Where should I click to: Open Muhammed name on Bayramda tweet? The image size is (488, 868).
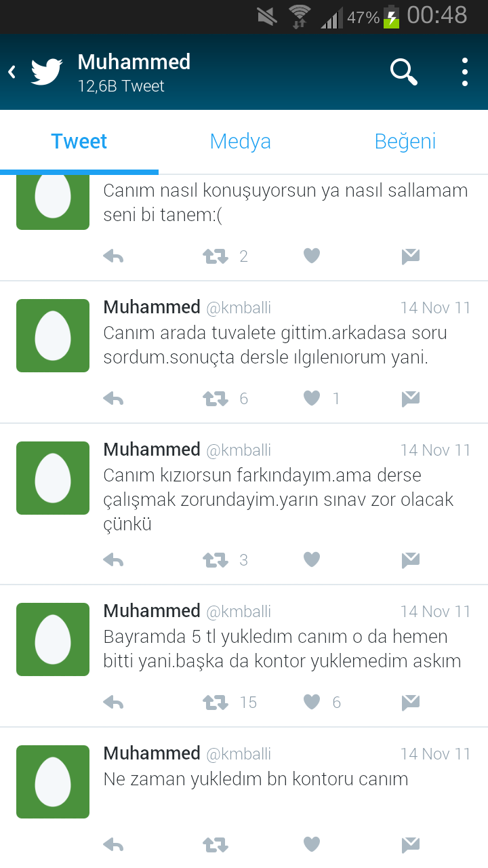coord(152,611)
